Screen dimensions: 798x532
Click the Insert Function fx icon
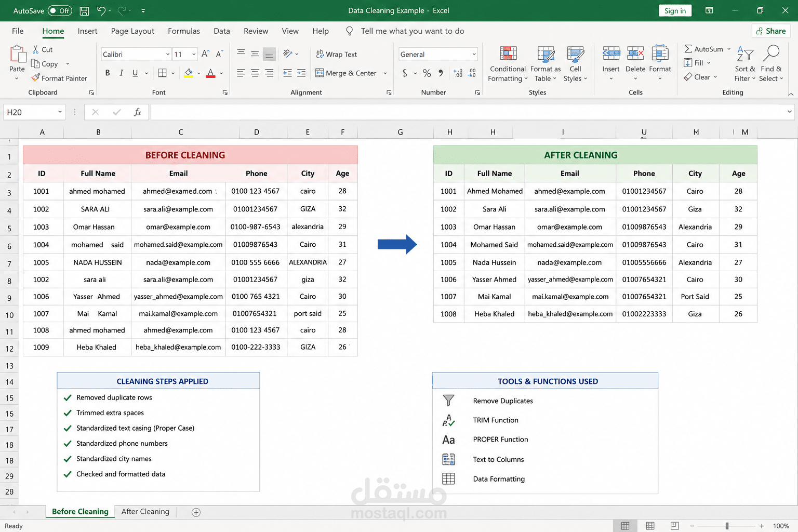(137, 112)
